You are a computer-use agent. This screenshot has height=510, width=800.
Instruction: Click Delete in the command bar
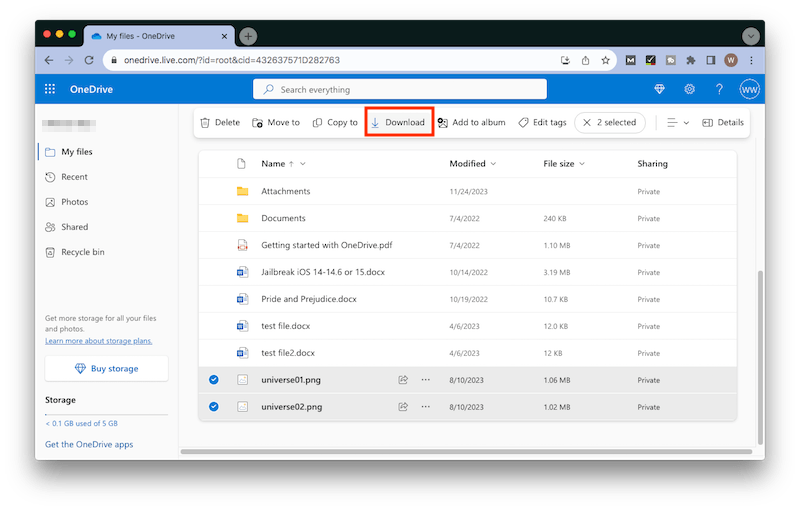coord(220,123)
